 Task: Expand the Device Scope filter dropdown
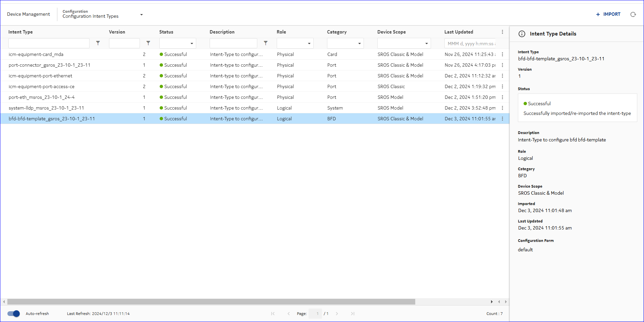pyautogui.click(x=426, y=44)
